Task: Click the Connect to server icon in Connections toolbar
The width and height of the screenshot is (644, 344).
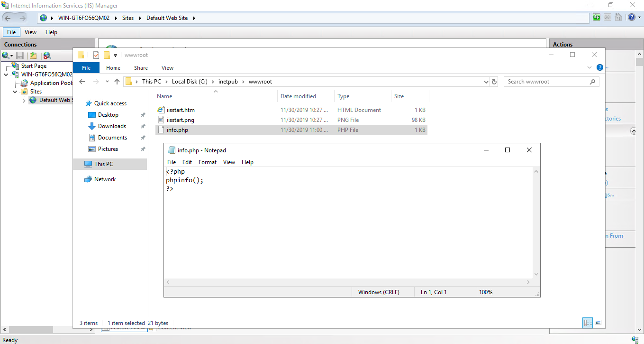Action: 7,56
